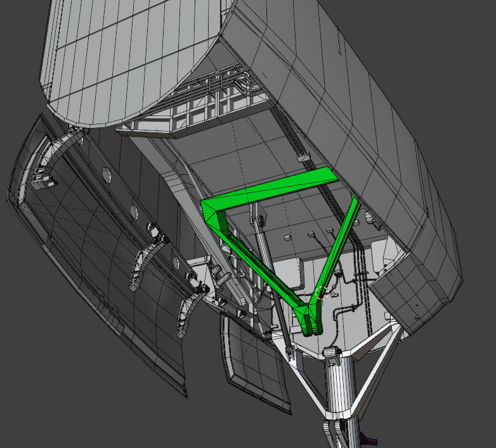
Task: Select the purple part at bottom edge
Action: (x=369, y=440)
